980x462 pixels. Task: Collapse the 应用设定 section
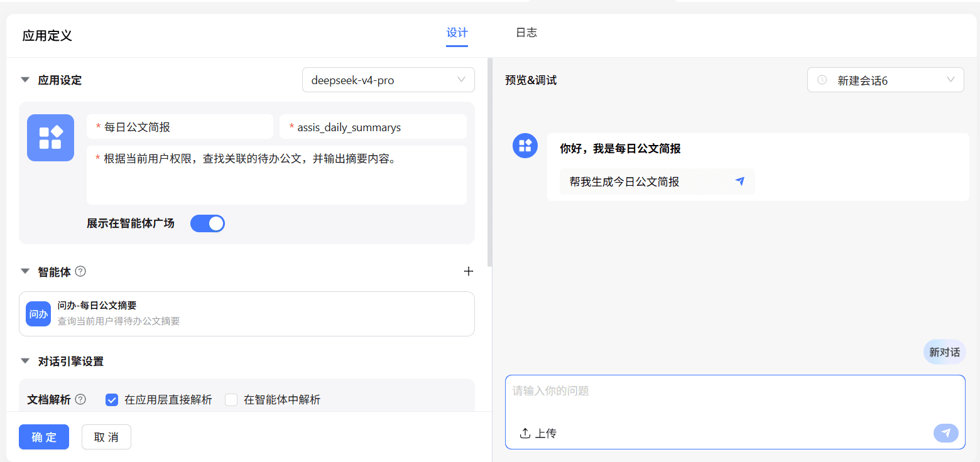click(25, 80)
